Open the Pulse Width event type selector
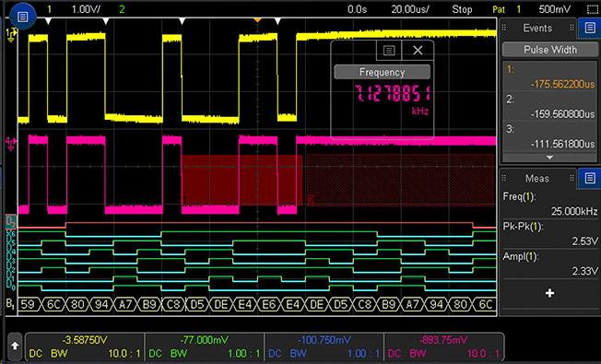 pos(549,50)
